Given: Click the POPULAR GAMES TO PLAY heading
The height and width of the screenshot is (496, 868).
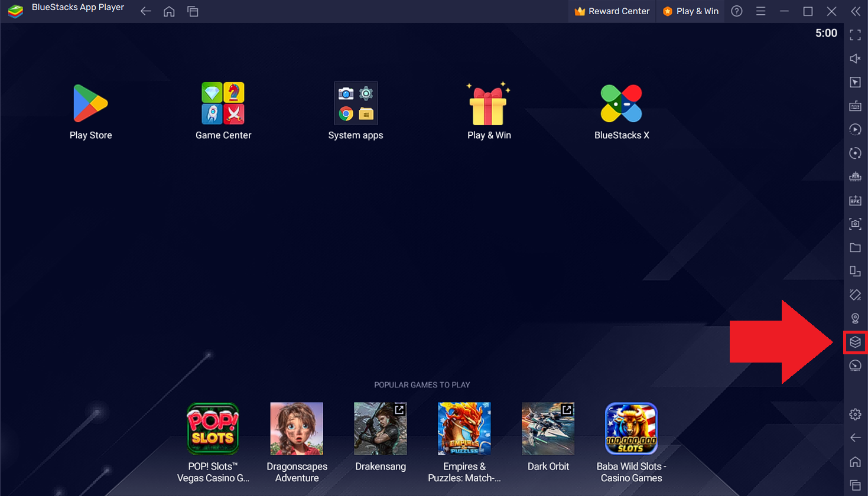Looking at the screenshot, I should coord(422,385).
